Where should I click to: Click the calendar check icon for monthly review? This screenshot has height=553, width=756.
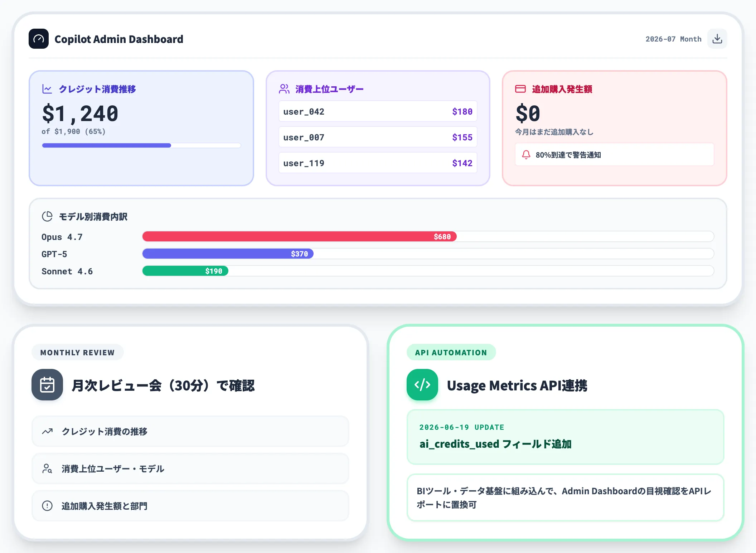47,385
